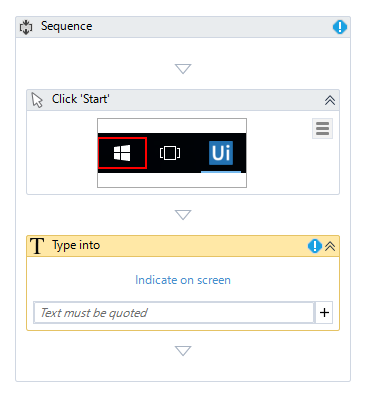Click the Sequence activity icon
Viewport: 365px width, 399px height.
pyautogui.click(x=26, y=27)
